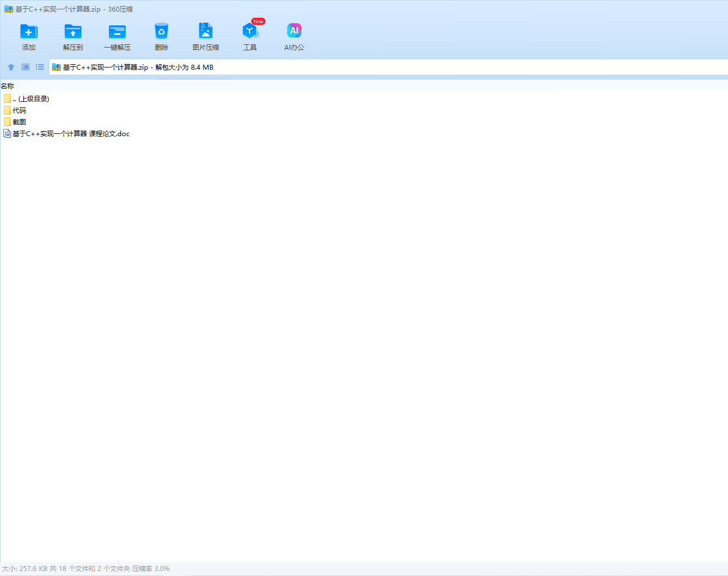Open the 工具 (Tools) menu icon
The width and height of the screenshot is (728, 576).
coord(250,32)
